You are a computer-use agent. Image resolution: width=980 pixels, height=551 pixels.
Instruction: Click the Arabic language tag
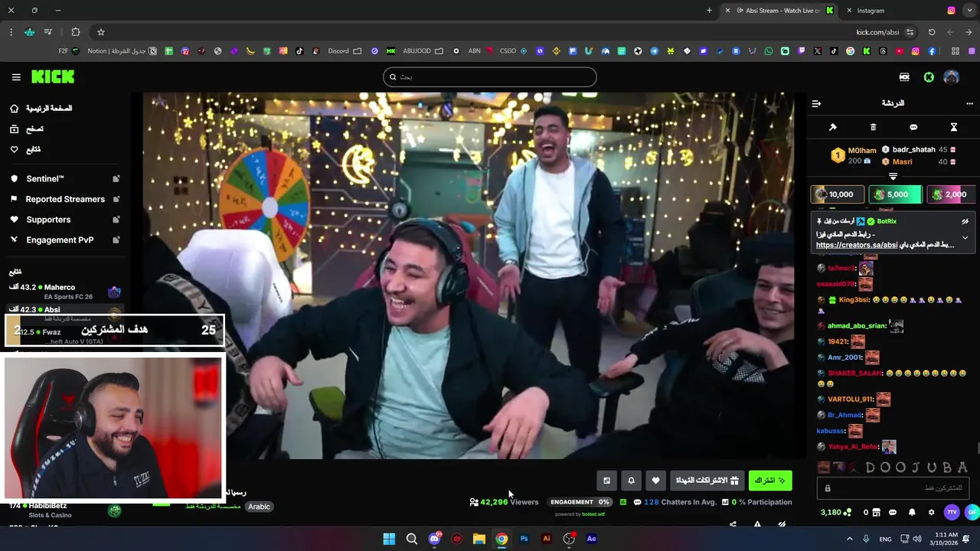tap(260, 507)
